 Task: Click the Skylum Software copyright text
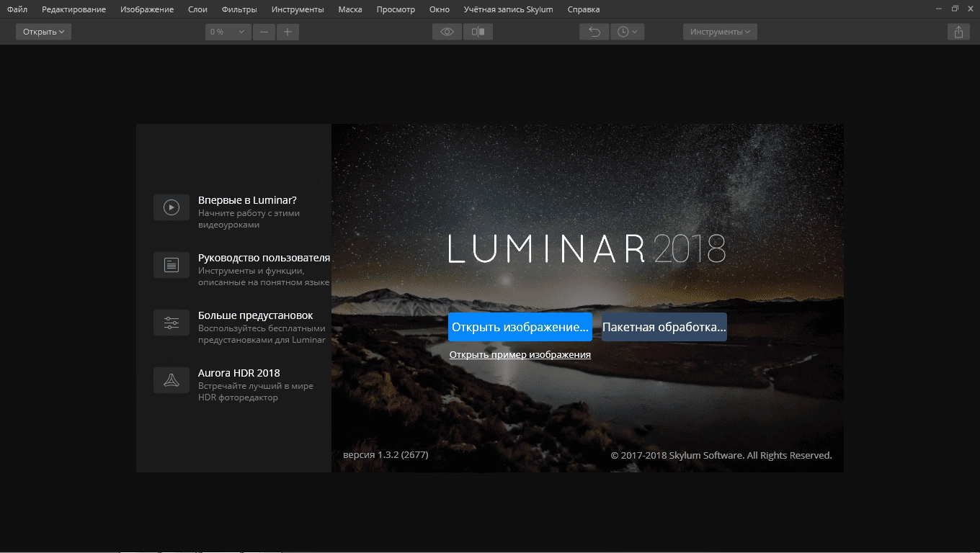pyautogui.click(x=721, y=455)
